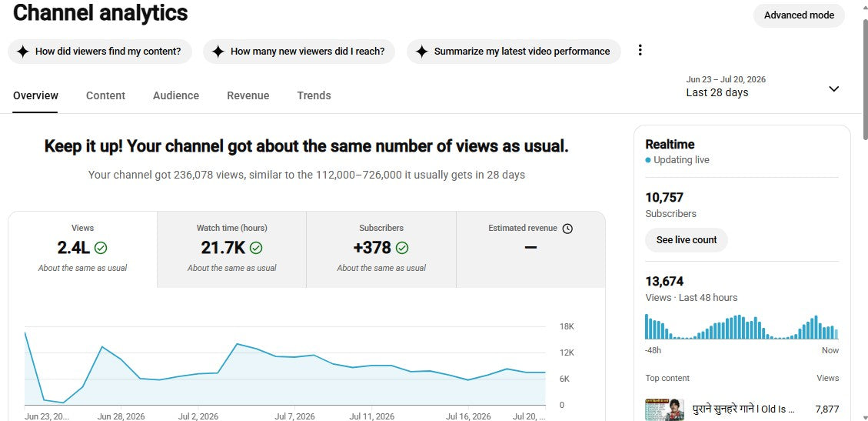Click the 'Jun 23 – Jul 20, 2026' date text
The height and width of the screenshot is (421, 868).
726,79
